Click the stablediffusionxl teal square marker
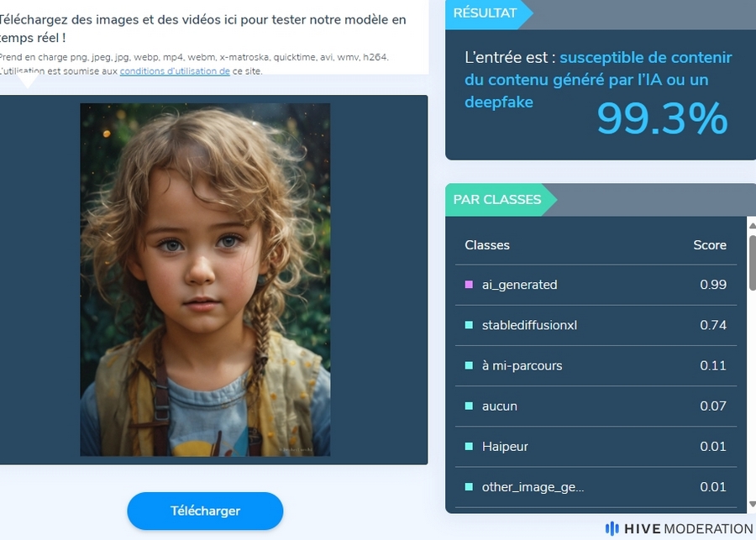Image resolution: width=756 pixels, height=540 pixels. coord(469,325)
